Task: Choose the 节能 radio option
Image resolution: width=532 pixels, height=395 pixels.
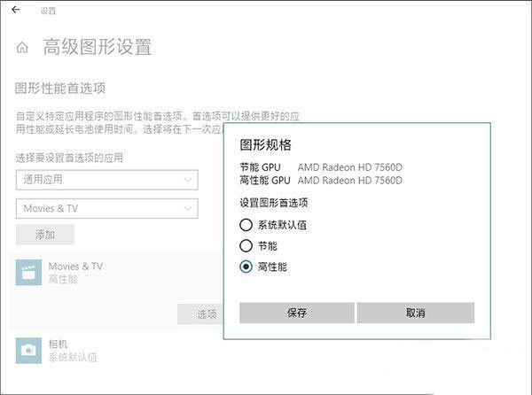Action: click(246, 245)
